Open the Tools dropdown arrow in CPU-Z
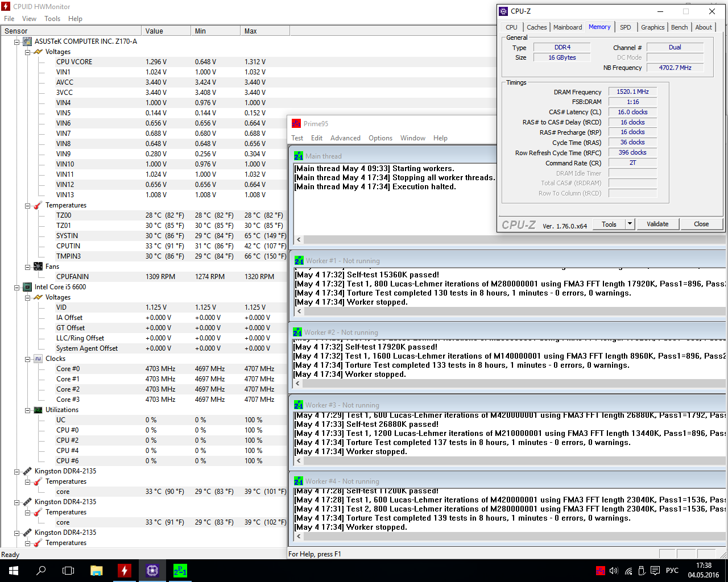 [630, 224]
